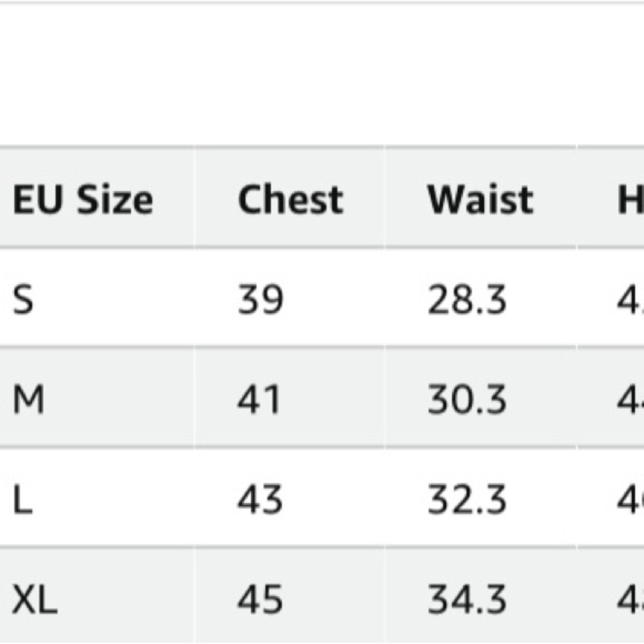Click the L size row label
644x644 pixels.
(x=23, y=499)
